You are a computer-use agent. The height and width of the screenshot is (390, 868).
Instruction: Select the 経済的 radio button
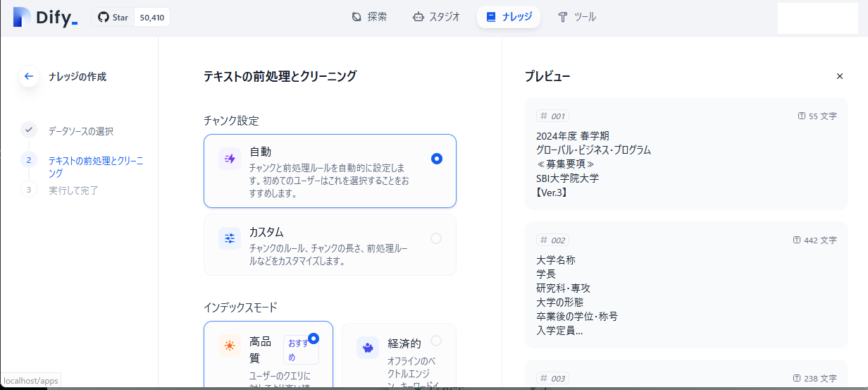pyautogui.click(x=436, y=341)
